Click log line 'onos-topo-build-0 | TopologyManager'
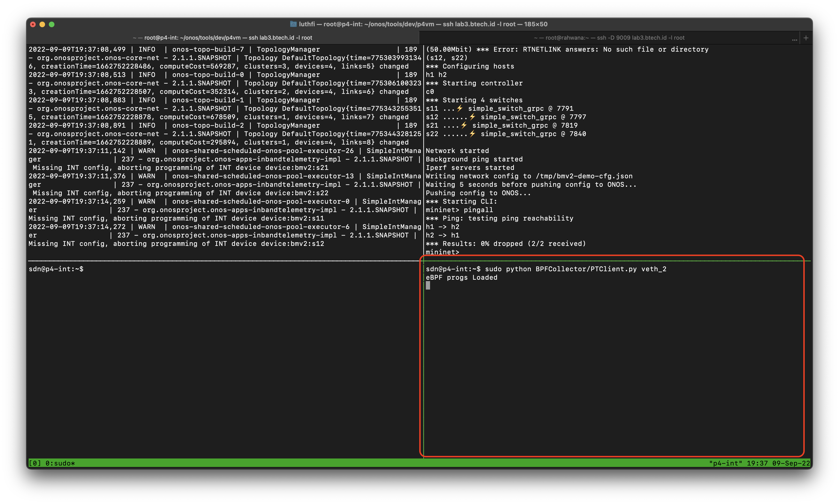Screen dimensions: 839x504 [x=223, y=75]
